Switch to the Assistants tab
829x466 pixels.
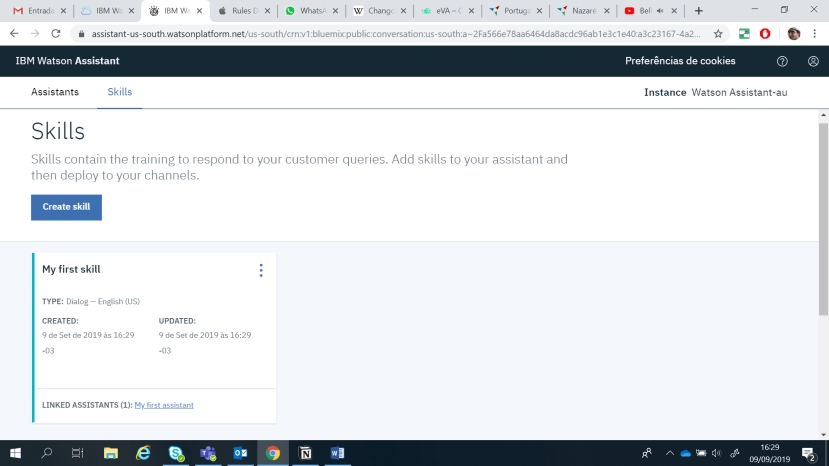55,92
